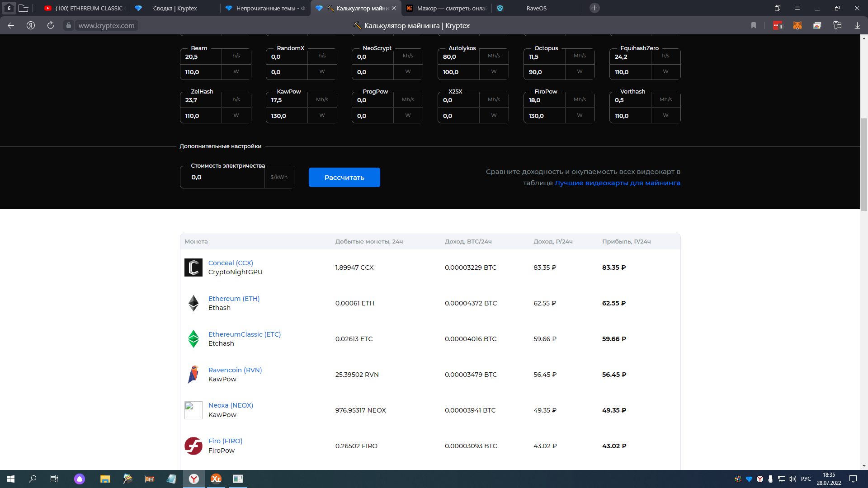Reload the page with the refresh icon
This screenshot has height=488, width=868.
pyautogui.click(x=51, y=26)
